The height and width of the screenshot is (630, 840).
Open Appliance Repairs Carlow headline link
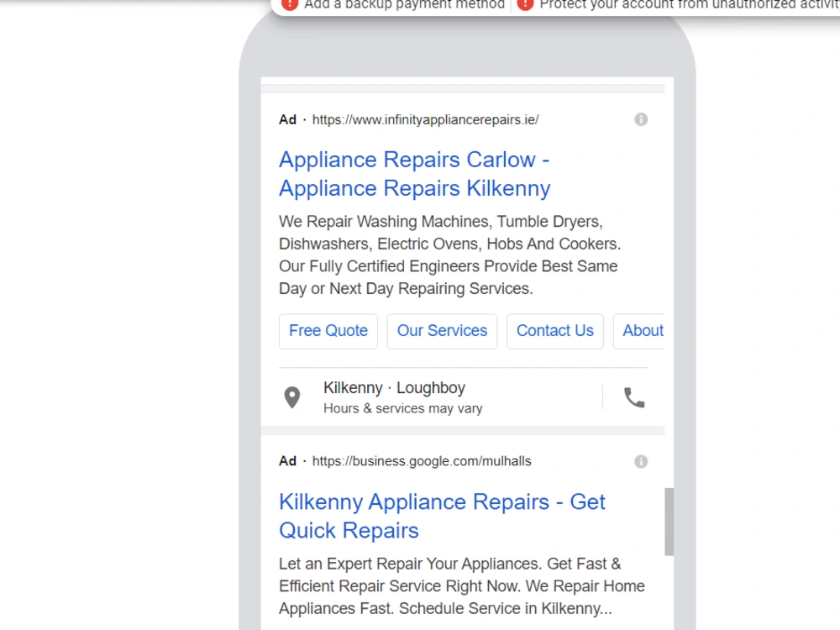[x=415, y=174]
